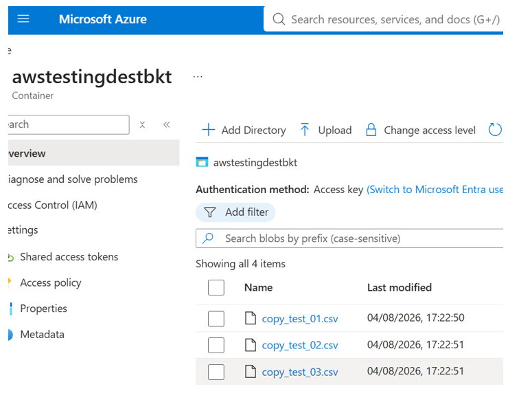Open the copy_test_01.csv blob link
Screen dimensions: 532x402
pos(300,319)
